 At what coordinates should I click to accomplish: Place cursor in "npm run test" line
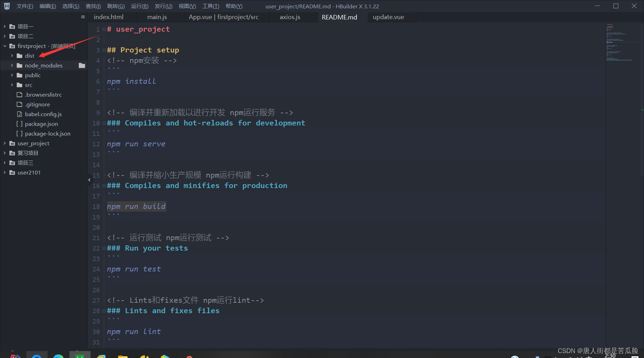coord(134,269)
